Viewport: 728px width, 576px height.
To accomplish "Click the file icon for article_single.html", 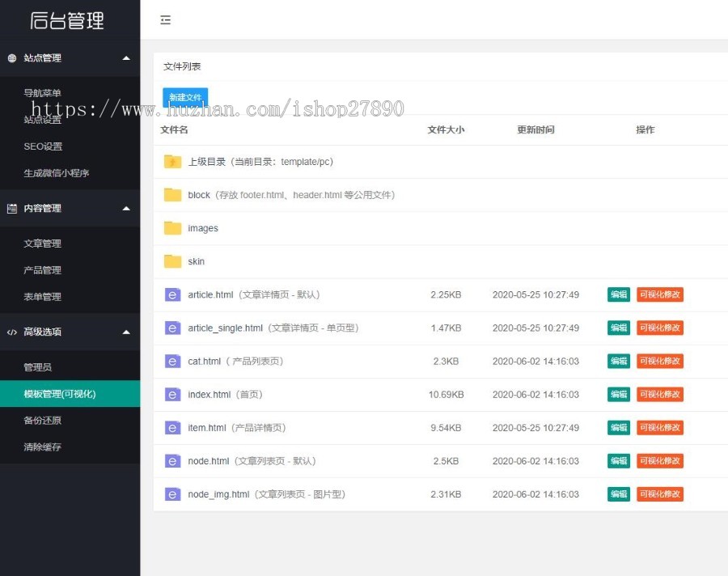I will click(x=173, y=328).
